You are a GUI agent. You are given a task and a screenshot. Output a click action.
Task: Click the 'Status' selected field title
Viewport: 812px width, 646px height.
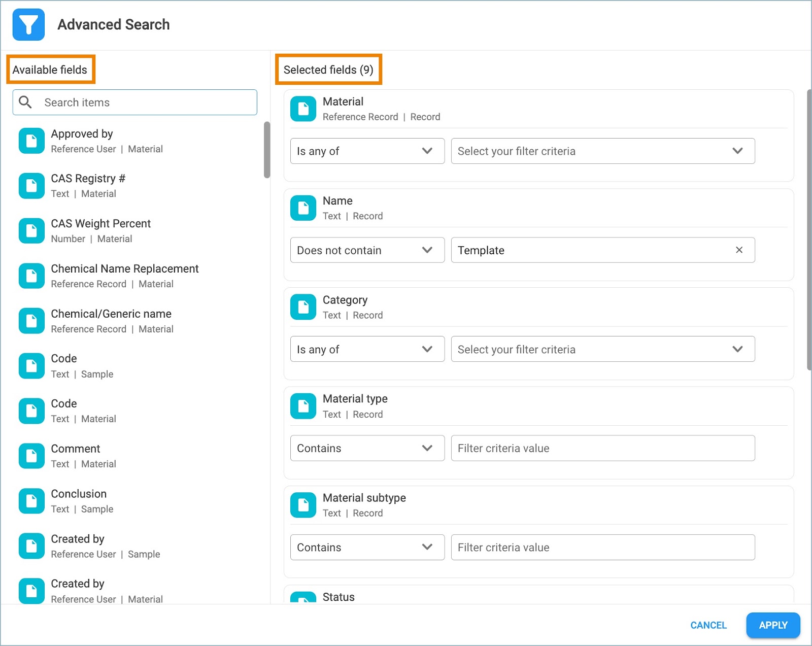(339, 597)
